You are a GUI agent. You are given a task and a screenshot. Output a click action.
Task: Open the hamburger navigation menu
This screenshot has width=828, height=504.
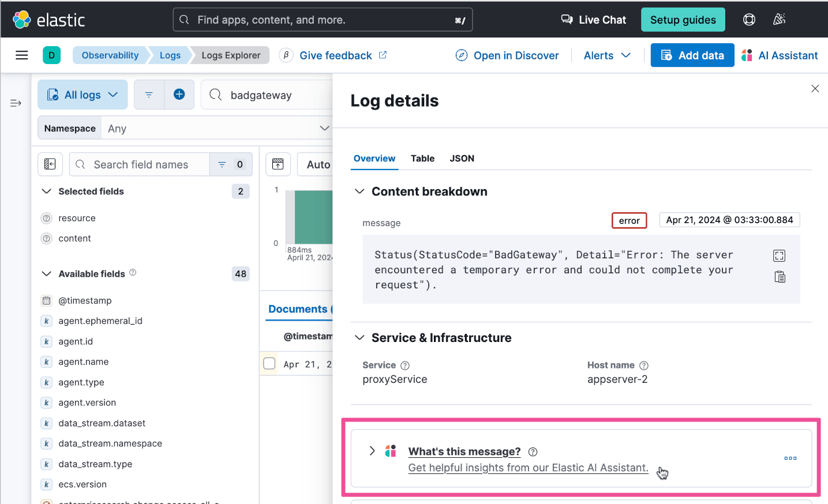point(22,55)
